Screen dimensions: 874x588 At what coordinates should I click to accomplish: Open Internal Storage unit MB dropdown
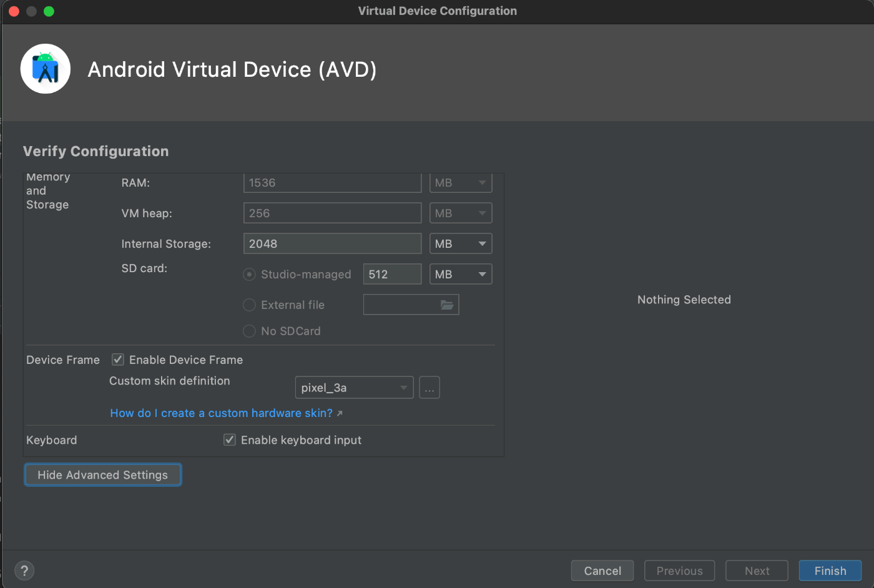(461, 243)
